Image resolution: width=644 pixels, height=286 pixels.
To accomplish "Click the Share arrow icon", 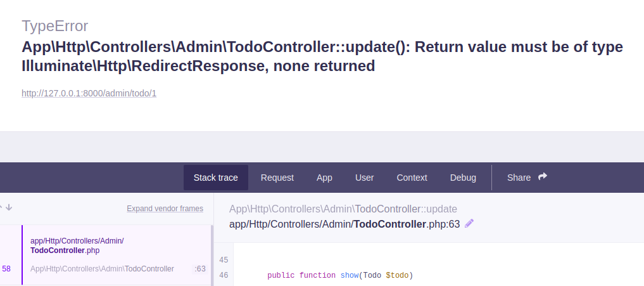I will [542, 178].
